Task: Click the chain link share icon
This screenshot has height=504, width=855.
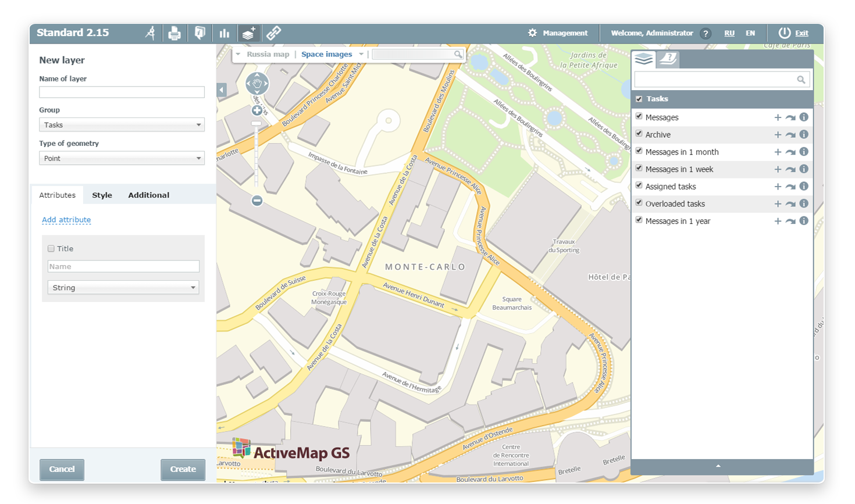Action: (x=273, y=33)
